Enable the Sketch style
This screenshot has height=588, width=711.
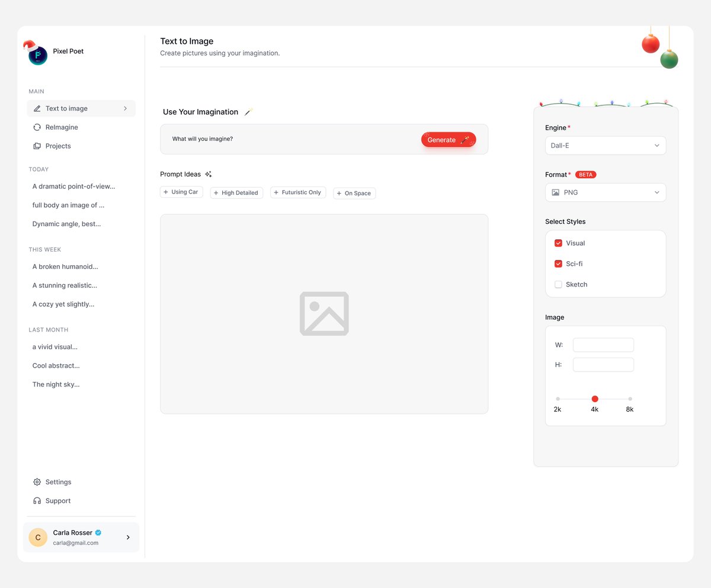point(558,284)
